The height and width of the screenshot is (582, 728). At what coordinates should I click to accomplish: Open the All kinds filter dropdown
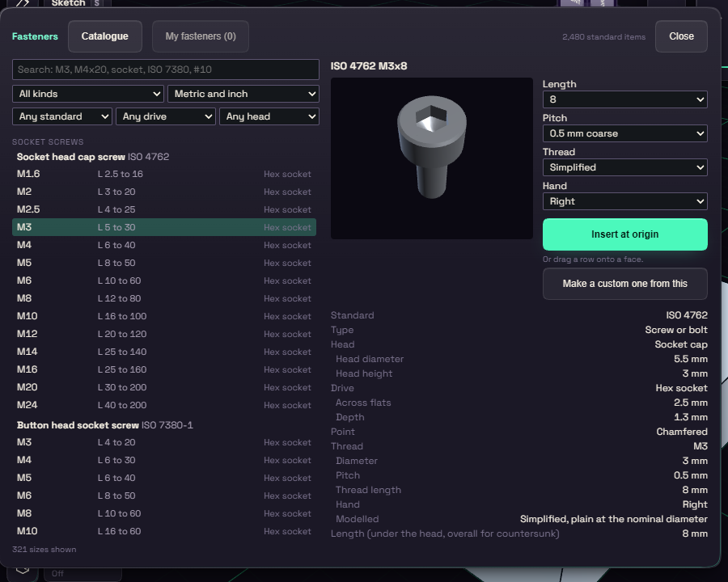(87, 94)
